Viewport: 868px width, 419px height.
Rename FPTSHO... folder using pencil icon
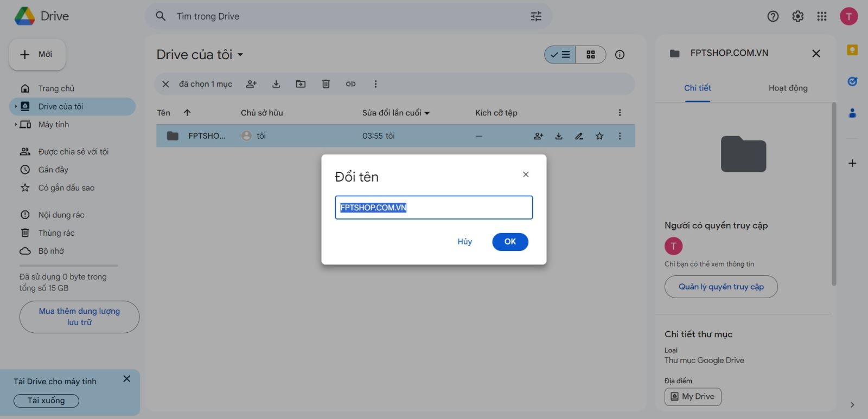[579, 136]
